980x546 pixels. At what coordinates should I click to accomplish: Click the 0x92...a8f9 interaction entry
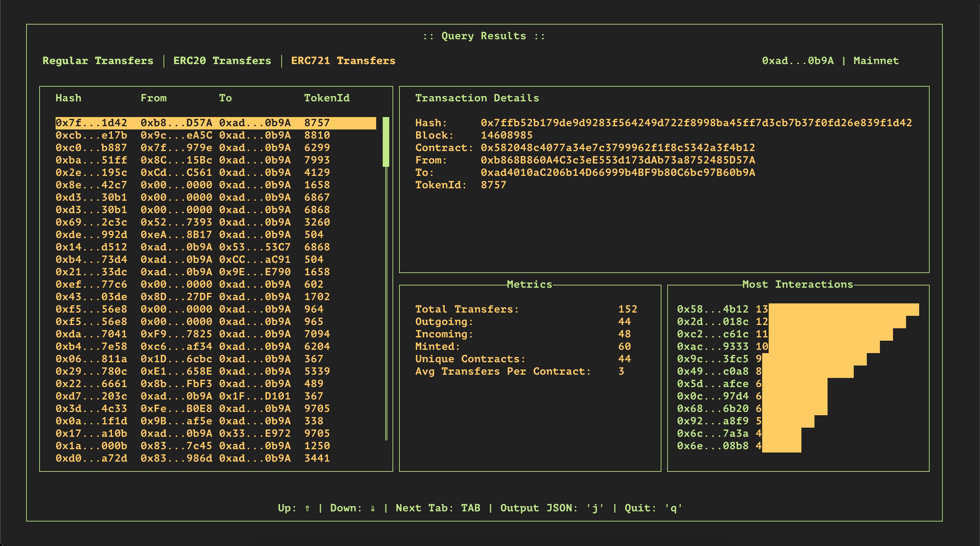(x=746, y=421)
